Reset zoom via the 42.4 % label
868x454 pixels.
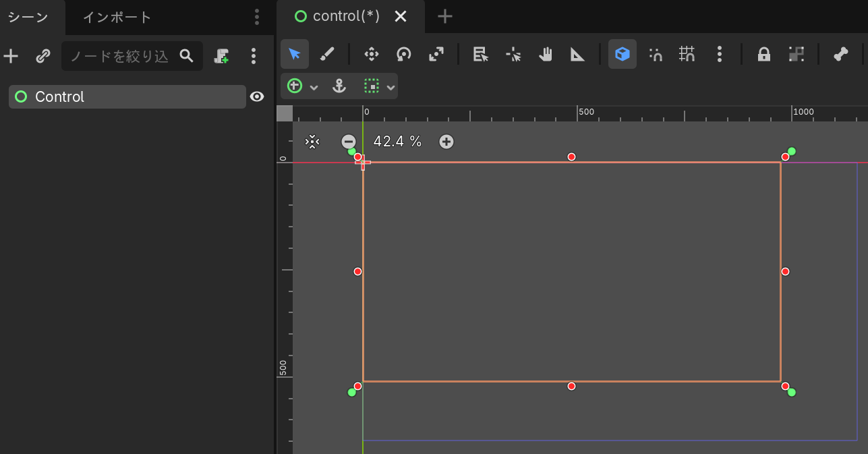(397, 142)
